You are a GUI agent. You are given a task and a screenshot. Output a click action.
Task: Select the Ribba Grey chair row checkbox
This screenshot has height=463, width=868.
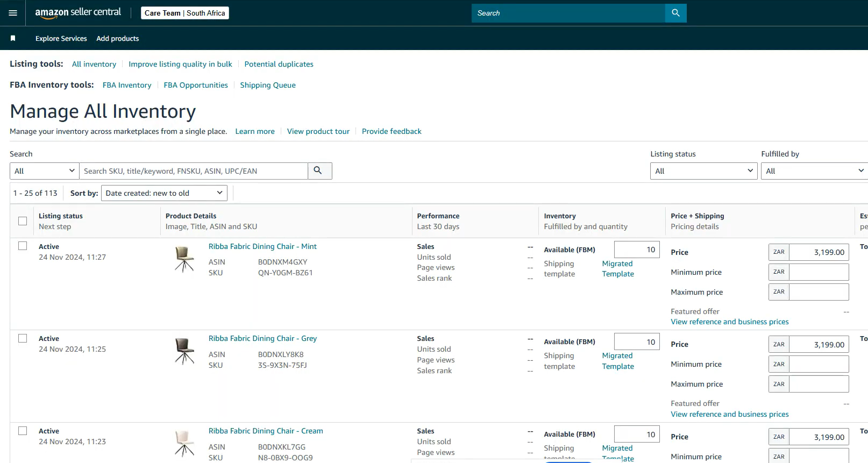[x=23, y=338]
